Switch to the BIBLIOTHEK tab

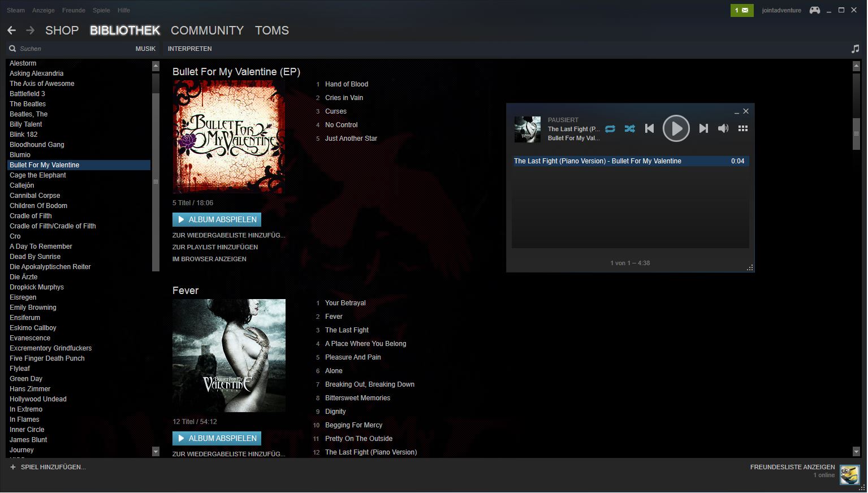pyautogui.click(x=125, y=31)
